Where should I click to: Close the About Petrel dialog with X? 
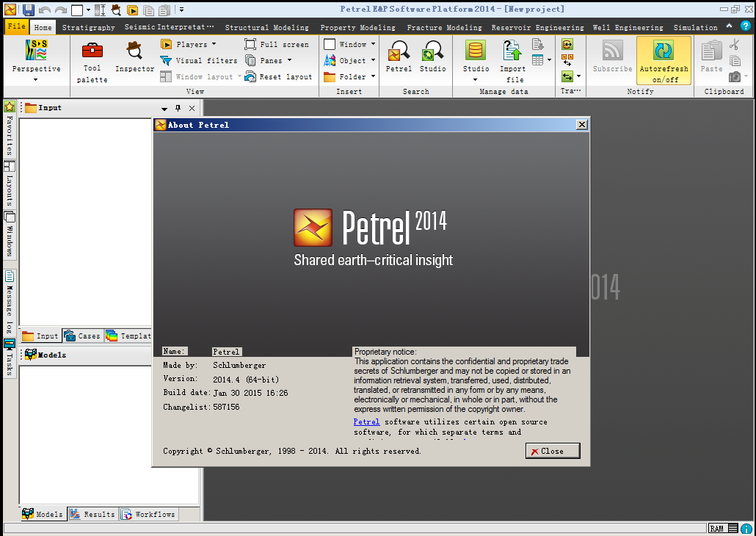(x=582, y=125)
